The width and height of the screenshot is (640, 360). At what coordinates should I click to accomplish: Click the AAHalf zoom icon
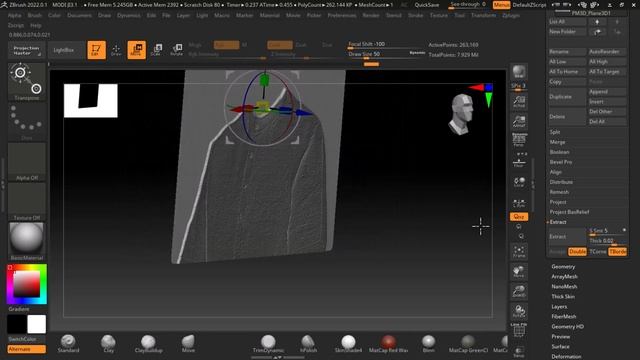(x=519, y=121)
